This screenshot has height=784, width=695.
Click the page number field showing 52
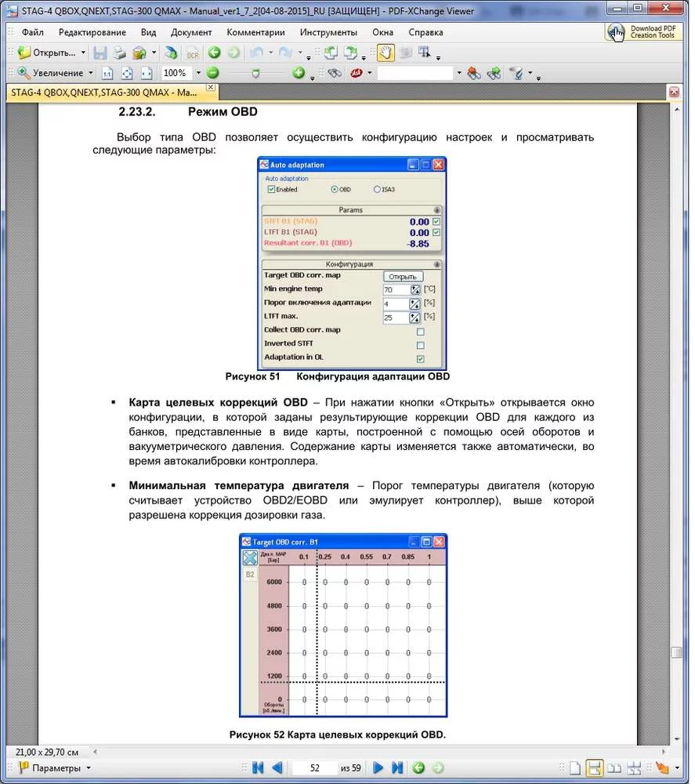pyautogui.click(x=314, y=768)
